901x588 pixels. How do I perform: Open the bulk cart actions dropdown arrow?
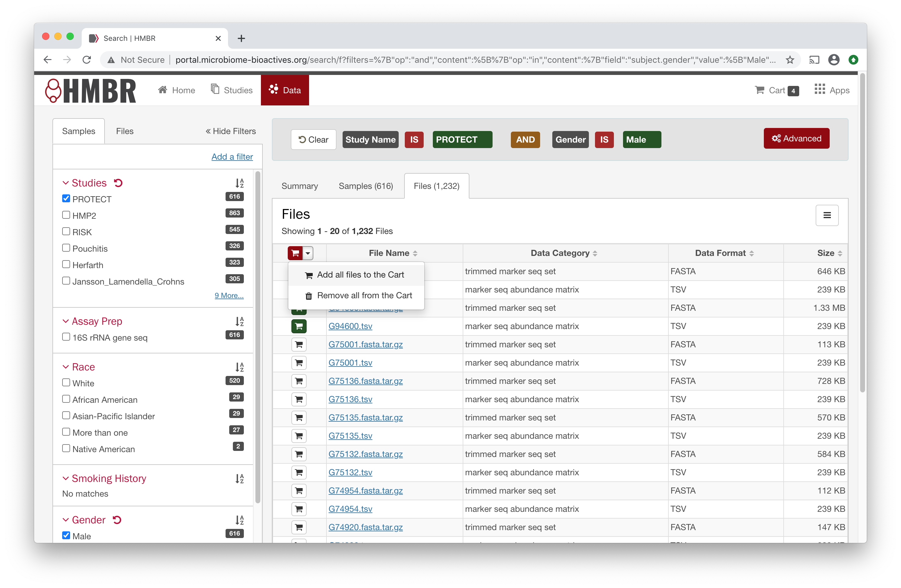click(308, 253)
